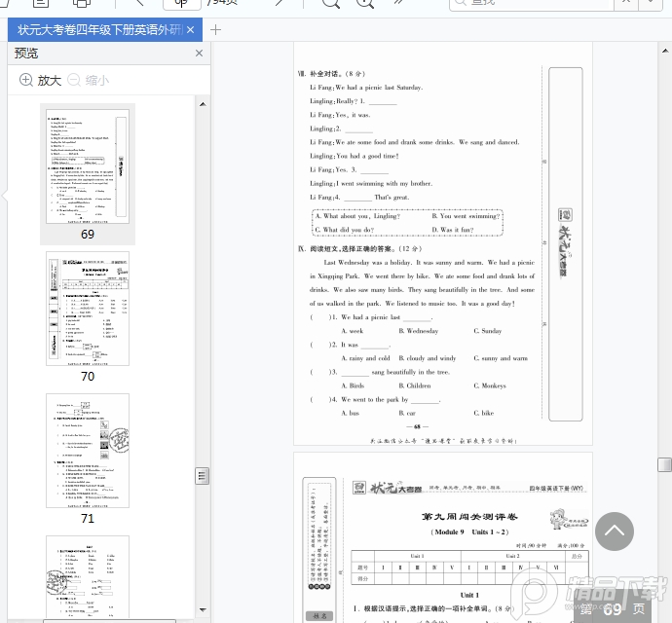The image size is (672, 623).
Task: Close the 预览 preview panel
Action: click(x=199, y=54)
